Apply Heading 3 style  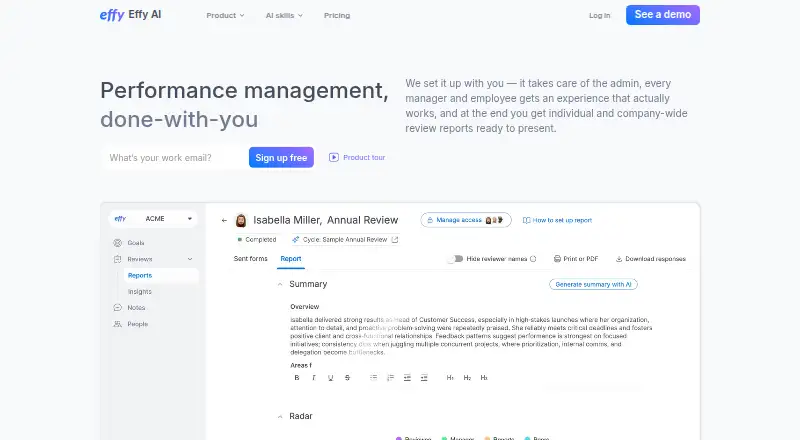[x=484, y=378]
